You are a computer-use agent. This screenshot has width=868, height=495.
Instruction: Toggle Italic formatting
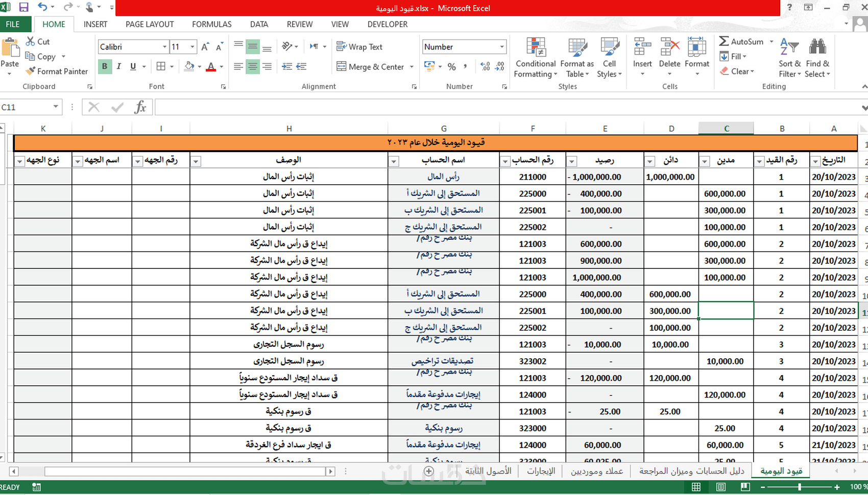coord(119,66)
